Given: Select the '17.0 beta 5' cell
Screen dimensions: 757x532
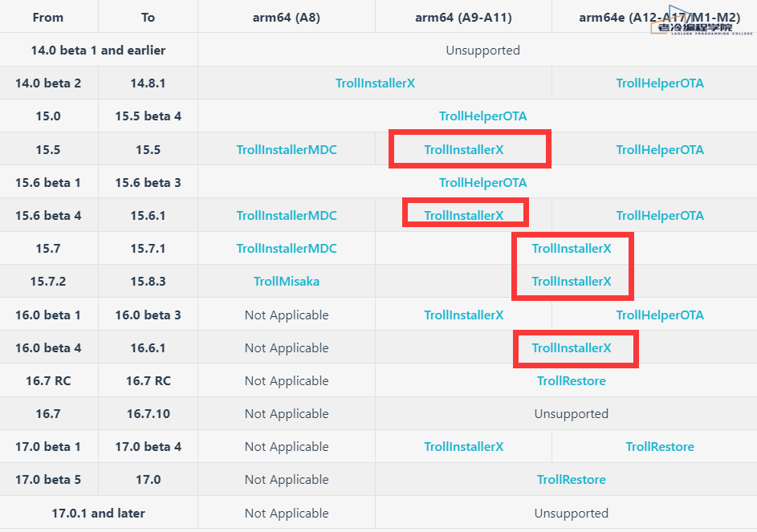Looking at the screenshot, I should tap(48, 479).
